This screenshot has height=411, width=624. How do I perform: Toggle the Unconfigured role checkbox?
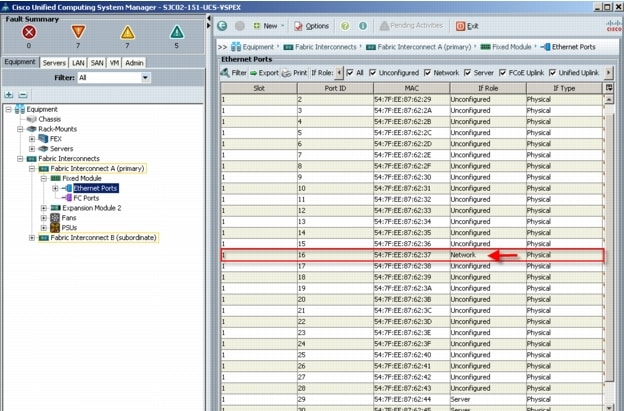point(373,73)
